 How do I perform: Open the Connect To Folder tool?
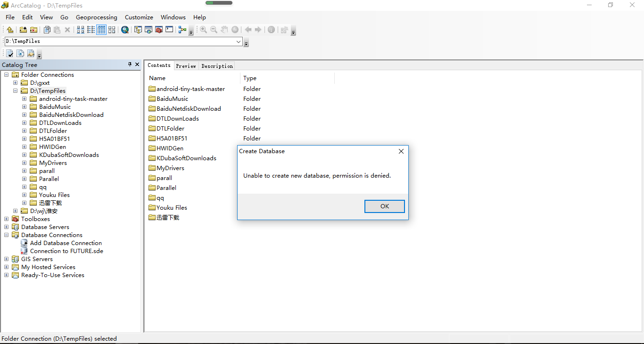(x=24, y=29)
